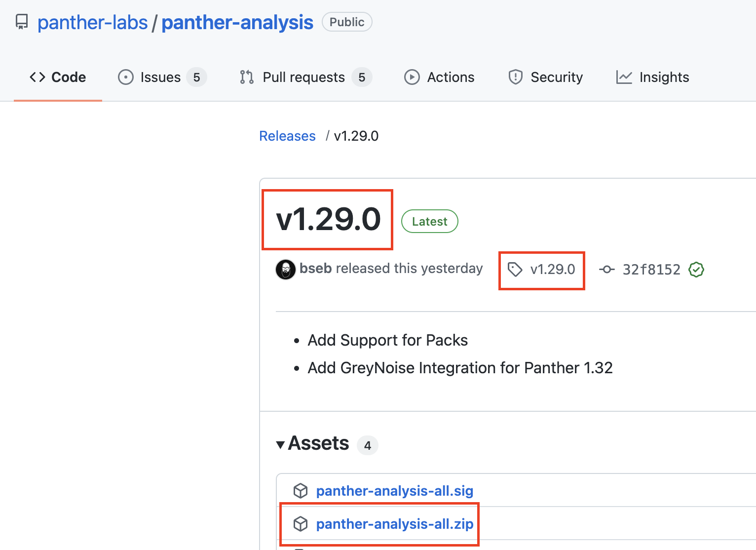Click the Pull requests branch icon
Image resolution: width=756 pixels, height=550 pixels.
[x=246, y=77]
